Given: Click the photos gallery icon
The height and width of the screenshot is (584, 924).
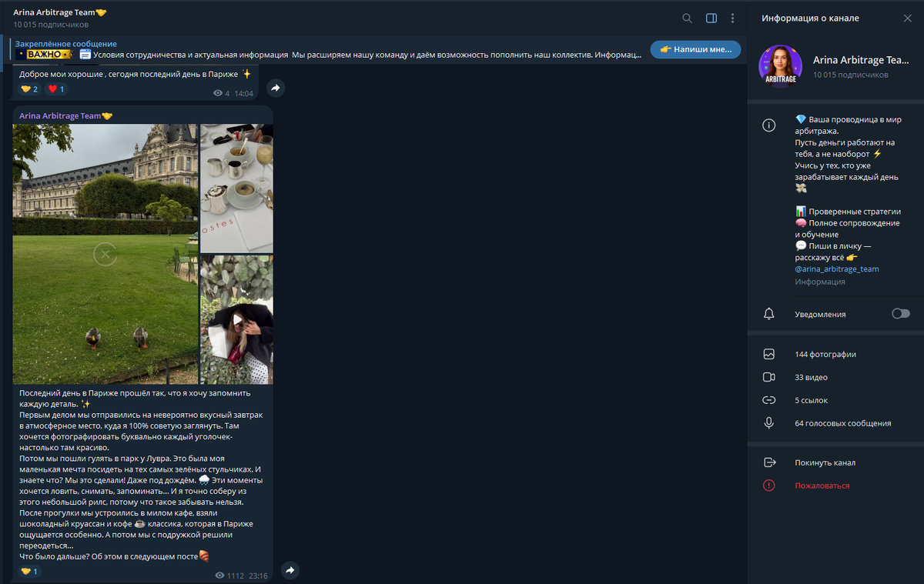Looking at the screenshot, I should [768, 355].
